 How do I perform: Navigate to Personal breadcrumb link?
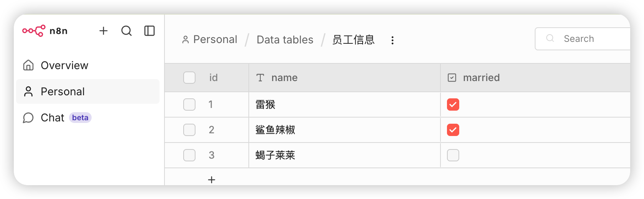pyautogui.click(x=215, y=40)
